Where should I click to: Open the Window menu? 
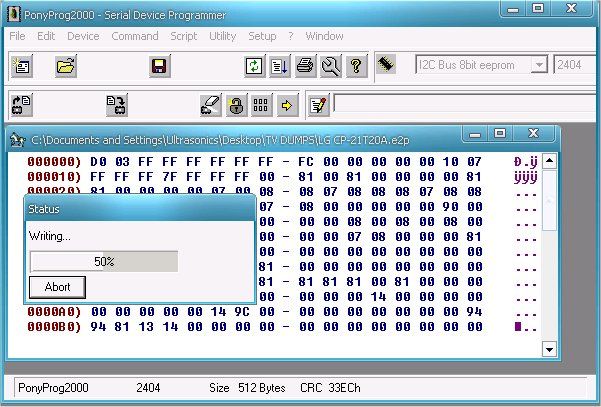coord(324,36)
